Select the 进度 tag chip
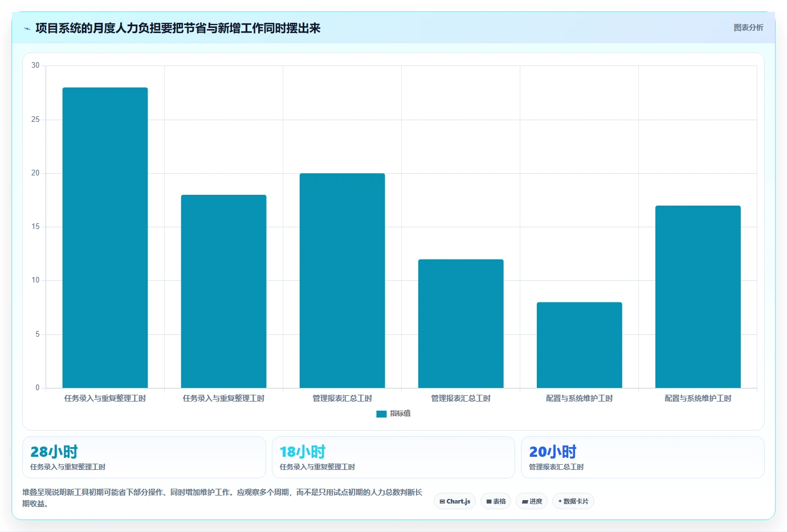The width and height of the screenshot is (787, 532). coord(532,501)
